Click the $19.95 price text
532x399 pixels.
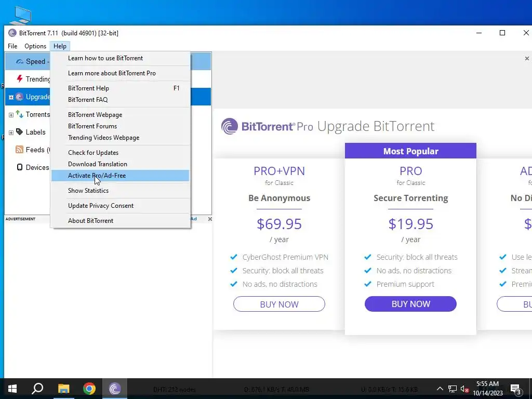410,224
